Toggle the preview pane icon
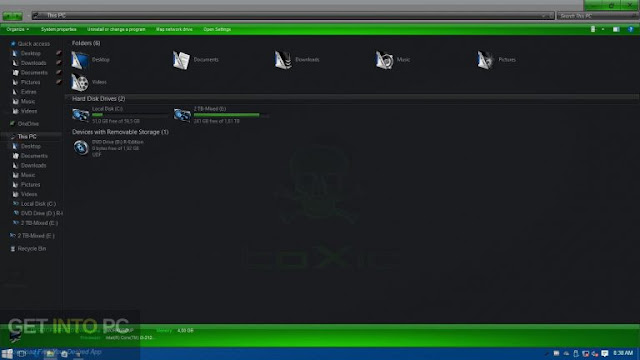Screen dimensions: 640x360 (616, 29)
